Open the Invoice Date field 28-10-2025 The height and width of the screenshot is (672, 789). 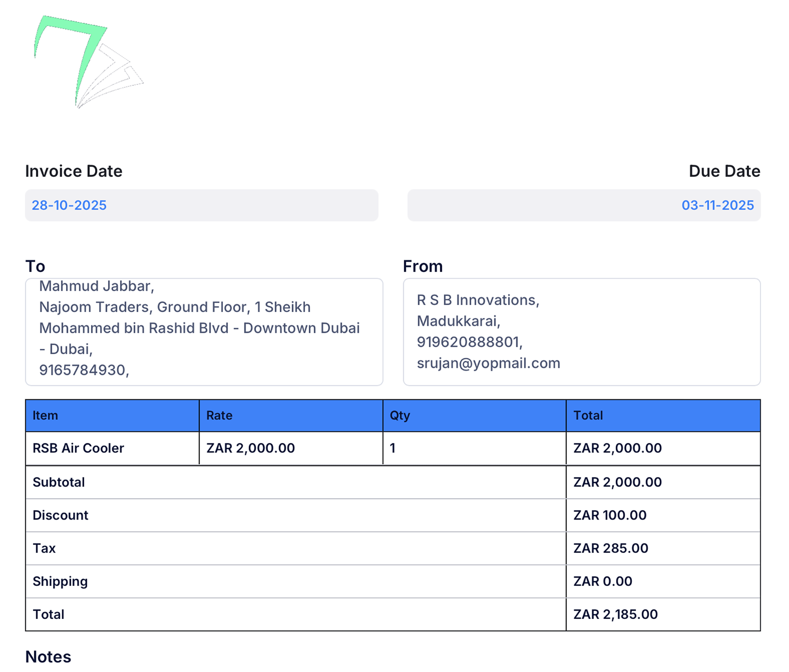click(x=201, y=205)
